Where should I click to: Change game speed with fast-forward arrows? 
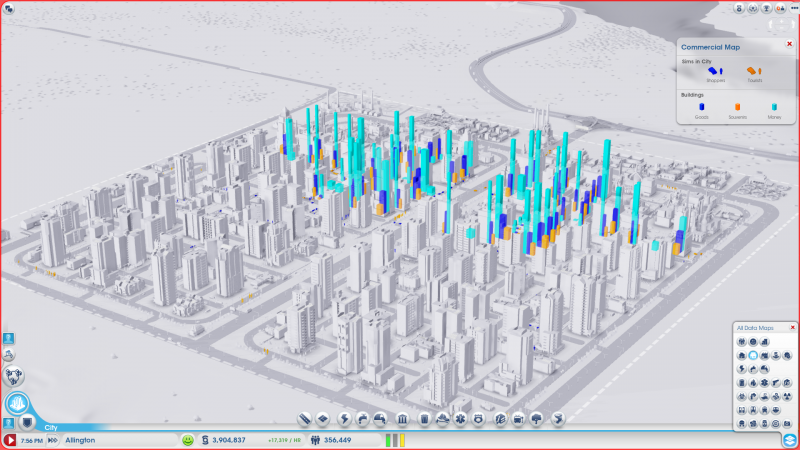coord(53,440)
